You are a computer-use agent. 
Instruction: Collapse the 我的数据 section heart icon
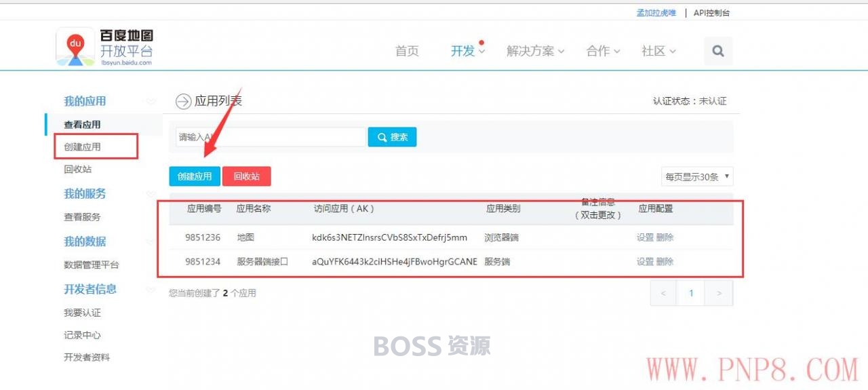[x=151, y=241]
